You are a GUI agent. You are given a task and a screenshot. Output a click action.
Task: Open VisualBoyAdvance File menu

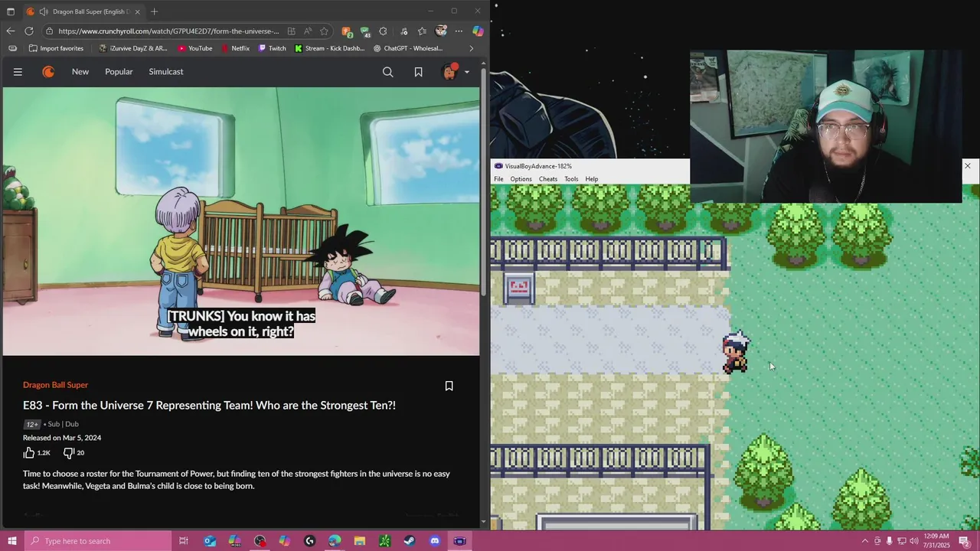[x=498, y=179]
